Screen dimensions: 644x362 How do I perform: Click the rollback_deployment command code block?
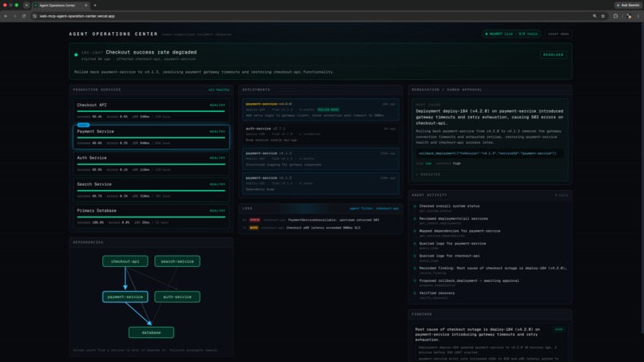489,153
